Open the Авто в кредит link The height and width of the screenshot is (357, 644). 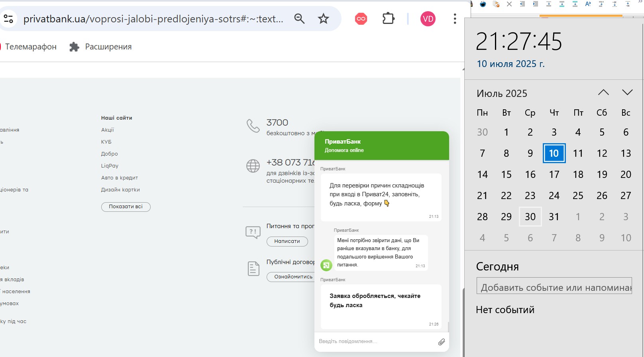click(x=120, y=178)
